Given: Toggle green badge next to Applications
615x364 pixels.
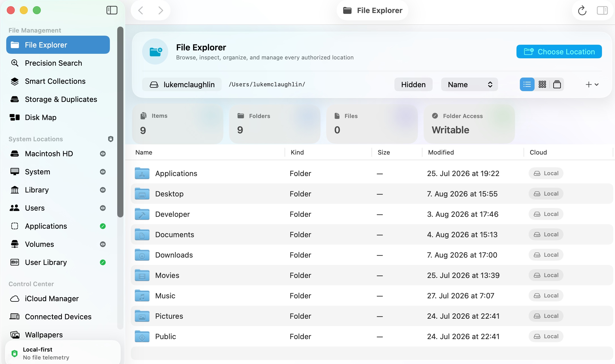Looking at the screenshot, I should (x=103, y=226).
